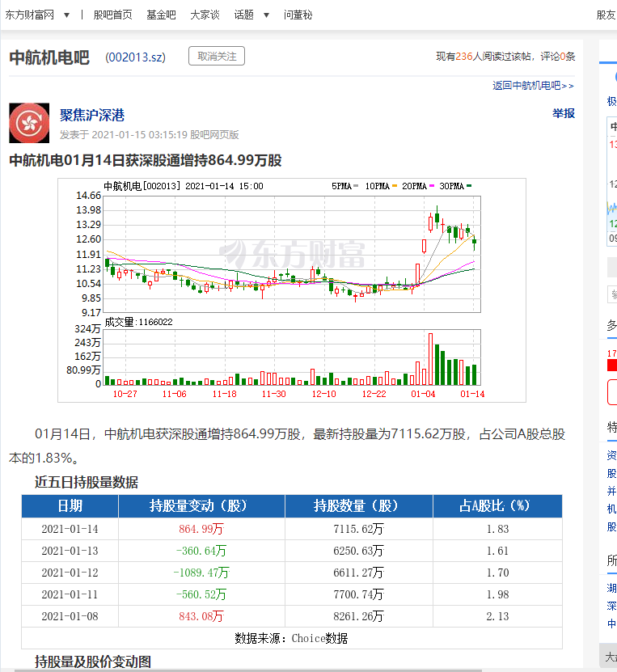Viewport: 617px width, 672px height.
Task: Open the 话题 dropdown arrow
Action: (x=266, y=15)
